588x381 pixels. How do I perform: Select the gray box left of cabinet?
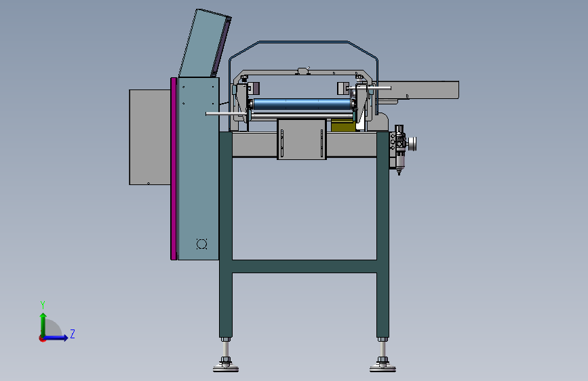150,137
